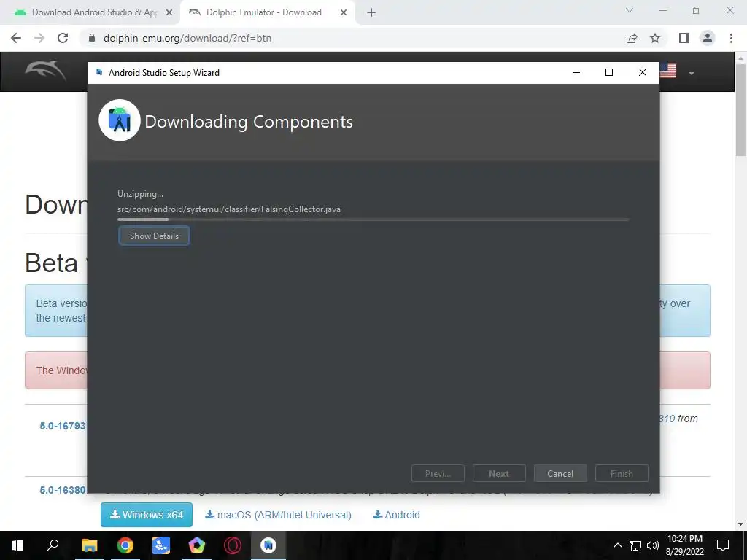Click the FalsingCollector.java file path text

[228, 209]
